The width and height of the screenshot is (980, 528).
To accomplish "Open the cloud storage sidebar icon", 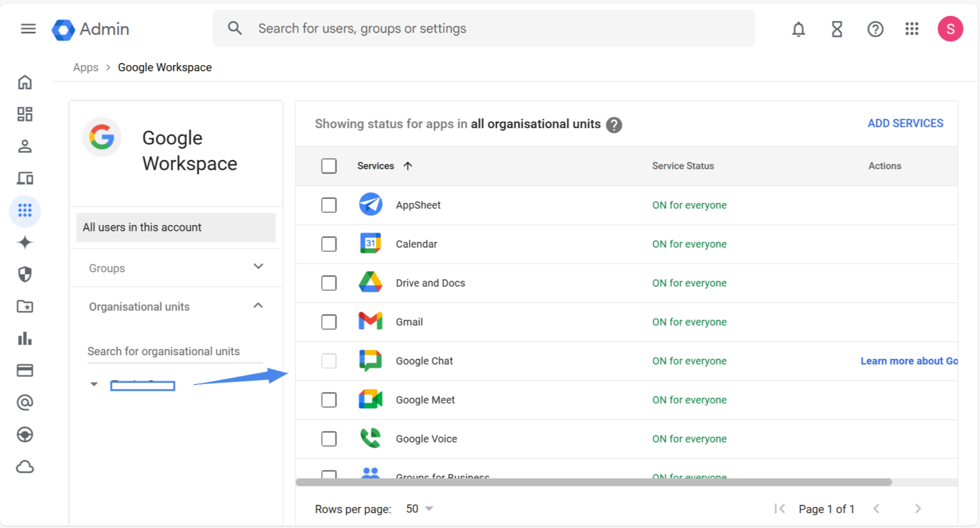I will point(25,467).
